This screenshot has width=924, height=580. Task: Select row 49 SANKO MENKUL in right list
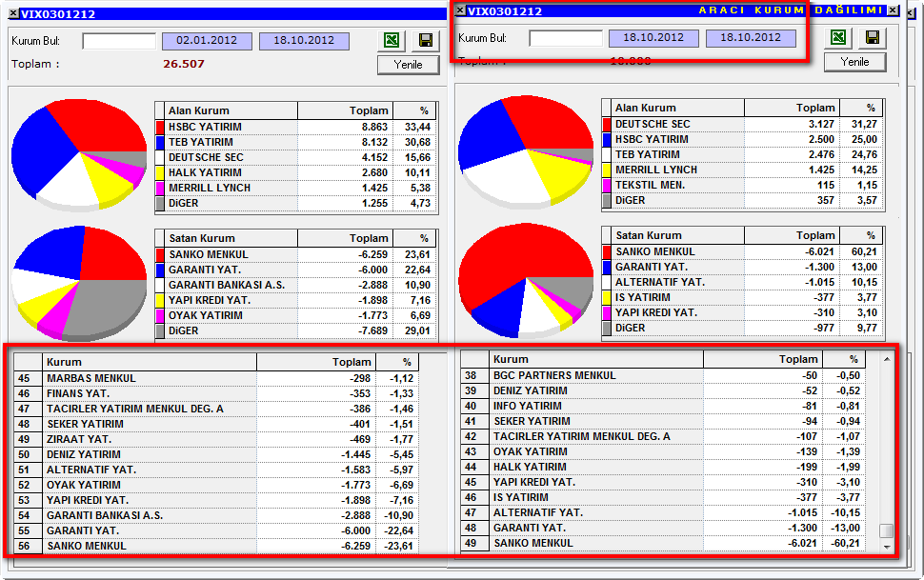point(663,544)
